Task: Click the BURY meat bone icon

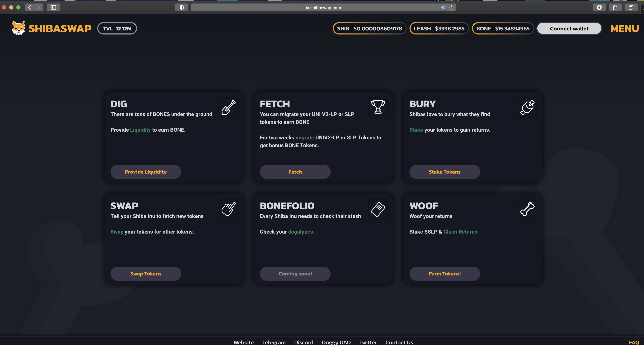Action: (x=527, y=108)
